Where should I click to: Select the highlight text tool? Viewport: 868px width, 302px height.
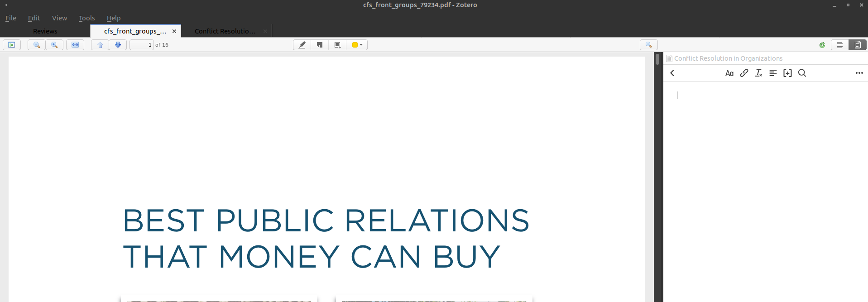[302, 45]
